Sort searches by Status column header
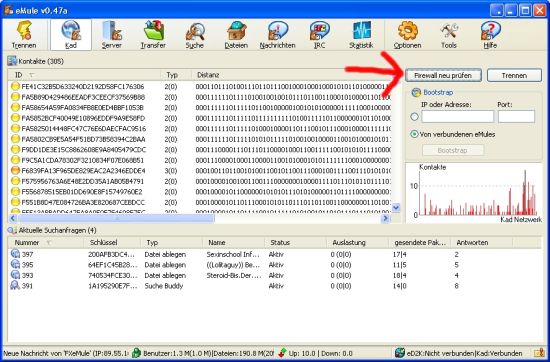The width and height of the screenshot is (550, 362). point(295,242)
